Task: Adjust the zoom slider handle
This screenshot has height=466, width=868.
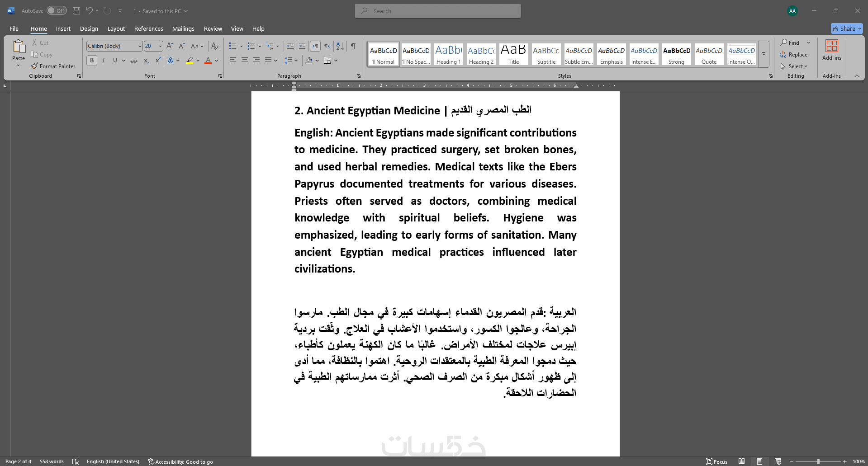Action: [818, 461]
